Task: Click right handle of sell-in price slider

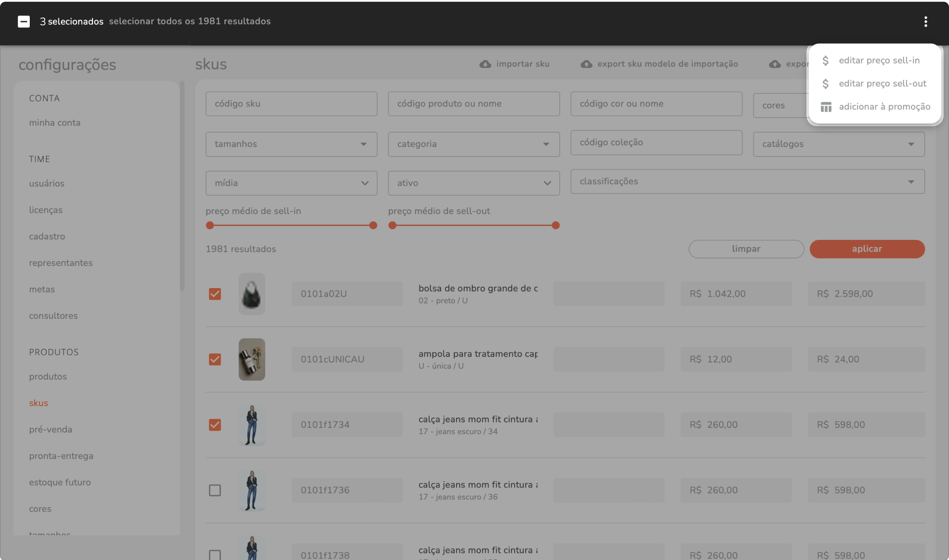Action: [373, 225]
